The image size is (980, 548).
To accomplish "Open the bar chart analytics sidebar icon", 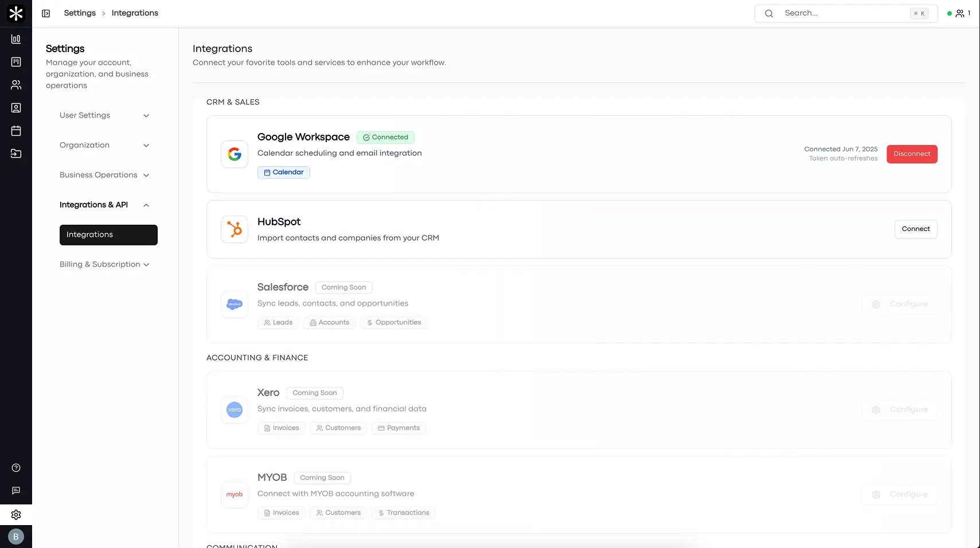I will coord(16,39).
